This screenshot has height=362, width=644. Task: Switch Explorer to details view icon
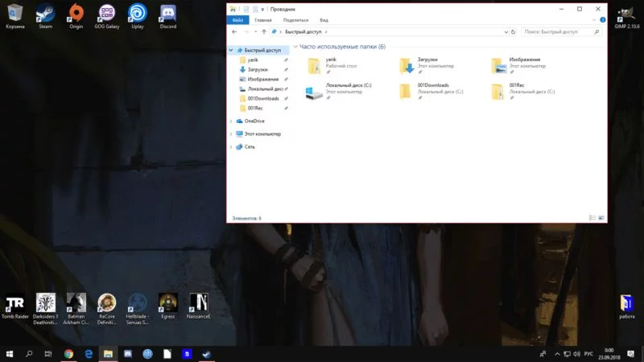point(592,218)
